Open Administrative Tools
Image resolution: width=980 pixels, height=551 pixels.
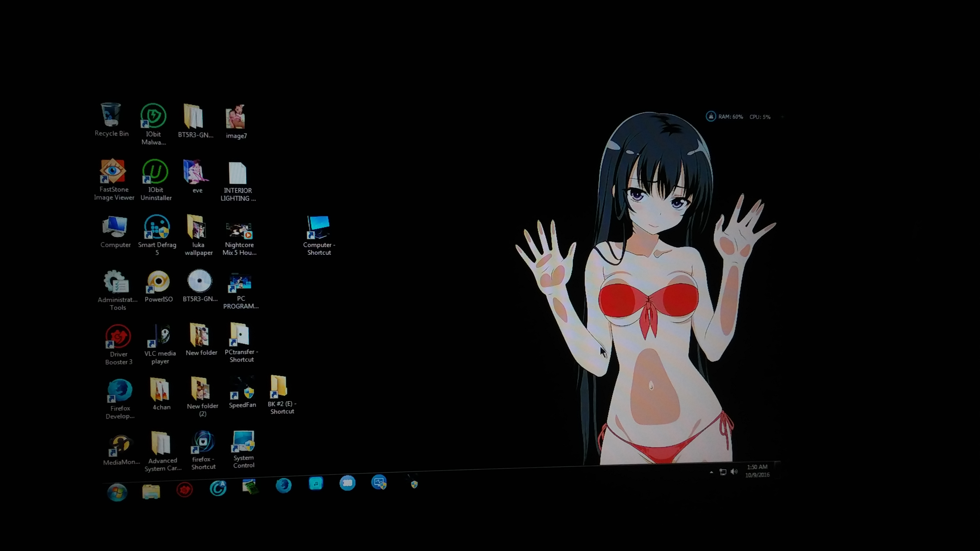point(116,282)
